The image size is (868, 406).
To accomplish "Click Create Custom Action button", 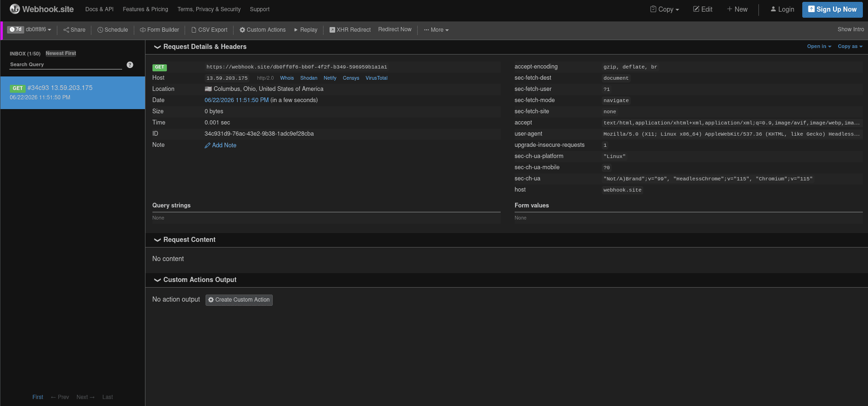I will click(x=239, y=300).
